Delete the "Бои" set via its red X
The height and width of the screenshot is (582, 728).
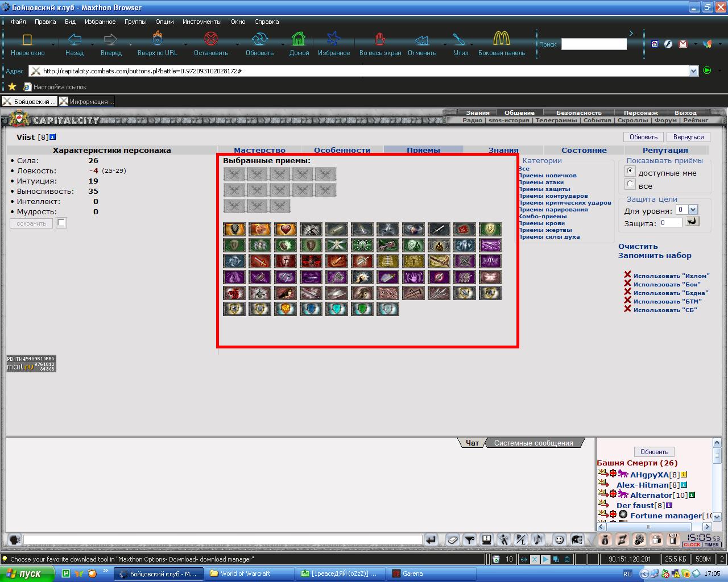(627, 284)
